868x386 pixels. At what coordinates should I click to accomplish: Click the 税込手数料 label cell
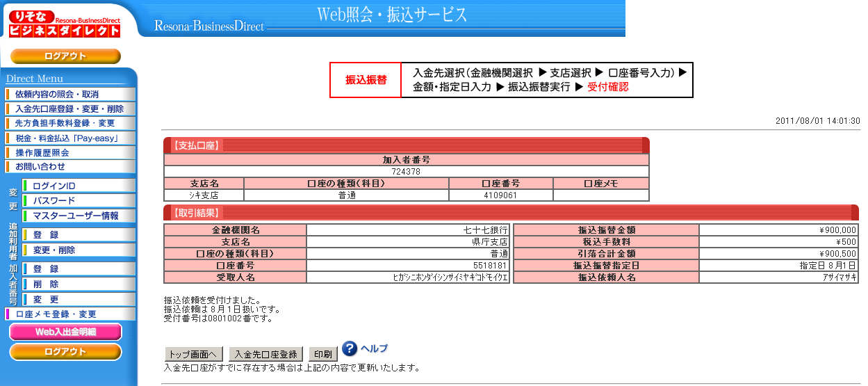click(x=606, y=241)
